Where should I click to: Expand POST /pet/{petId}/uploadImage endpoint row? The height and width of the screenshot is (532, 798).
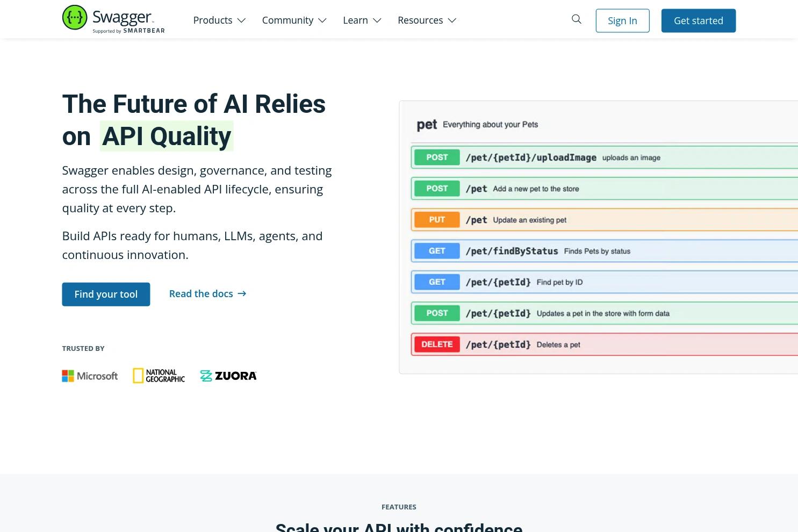click(x=605, y=157)
